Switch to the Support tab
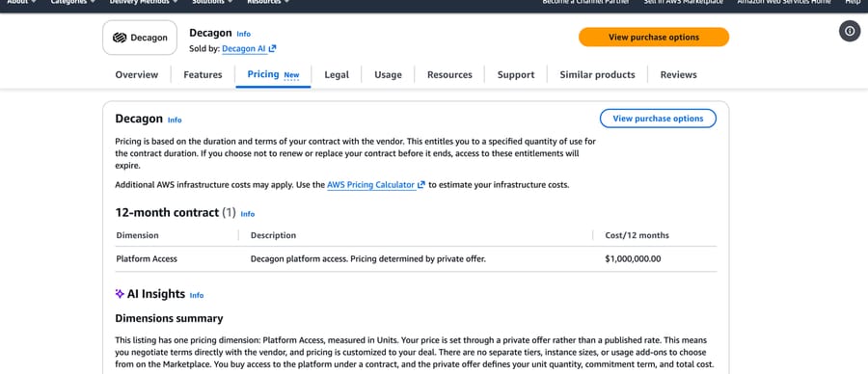The height and width of the screenshot is (374, 868). coord(516,74)
